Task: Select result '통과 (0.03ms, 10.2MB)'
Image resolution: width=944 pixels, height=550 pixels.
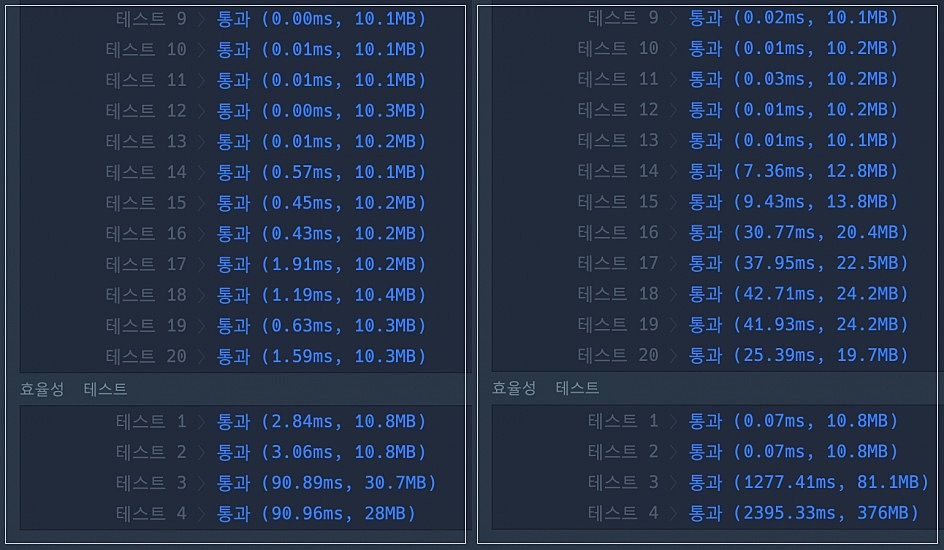Action: 793,79
